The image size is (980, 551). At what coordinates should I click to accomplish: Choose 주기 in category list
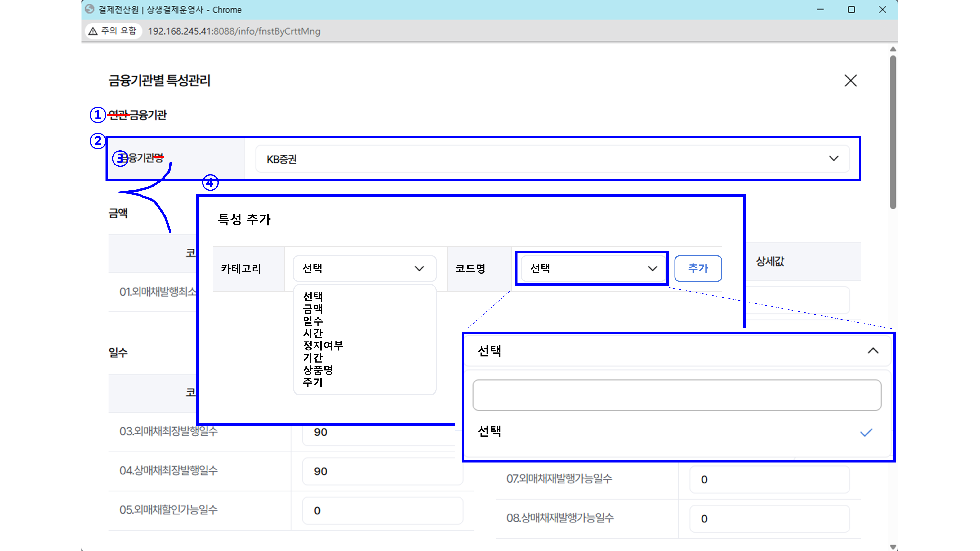point(313,382)
